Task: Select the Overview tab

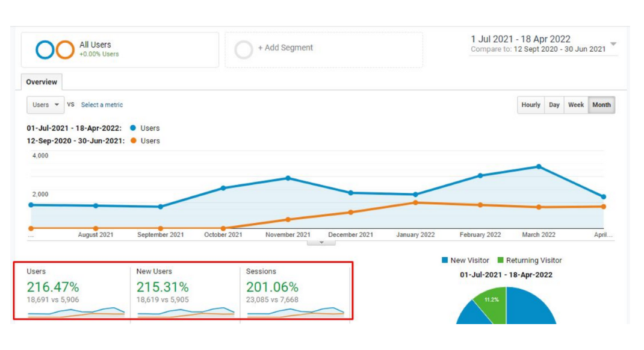Action: [x=42, y=82]
